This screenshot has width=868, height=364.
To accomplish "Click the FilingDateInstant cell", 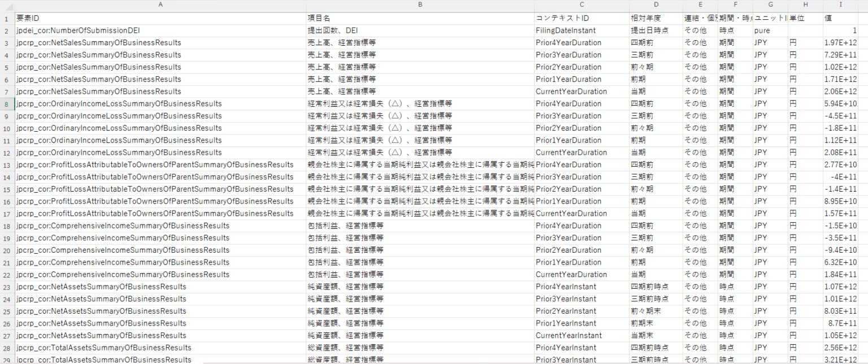I will coord(581,31).
